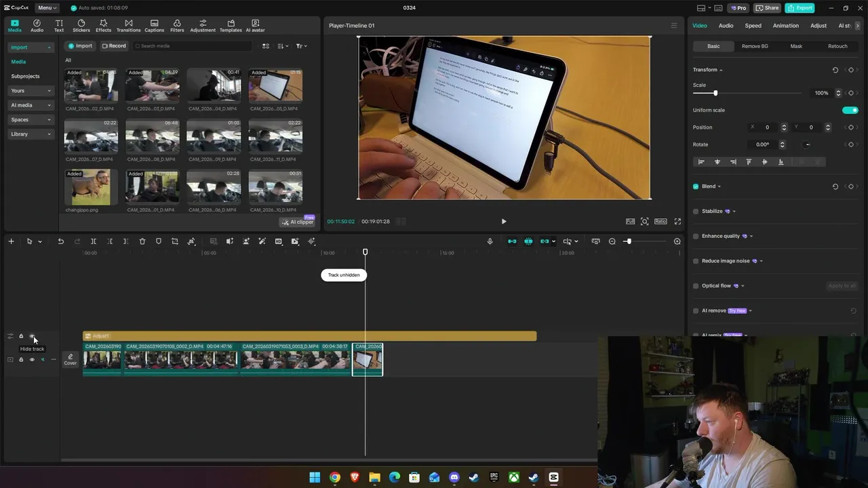Open the Filters panel
868x488 pixels.
[x=177, y=26]
